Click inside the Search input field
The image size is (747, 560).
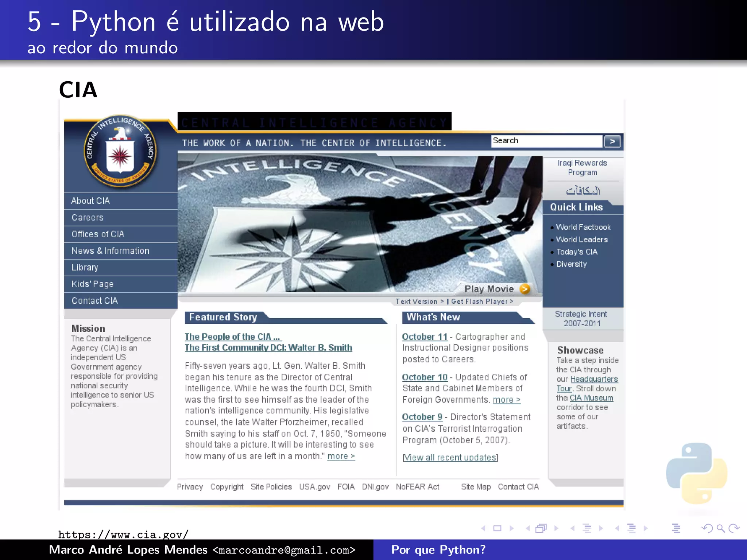tap(546, 141)
